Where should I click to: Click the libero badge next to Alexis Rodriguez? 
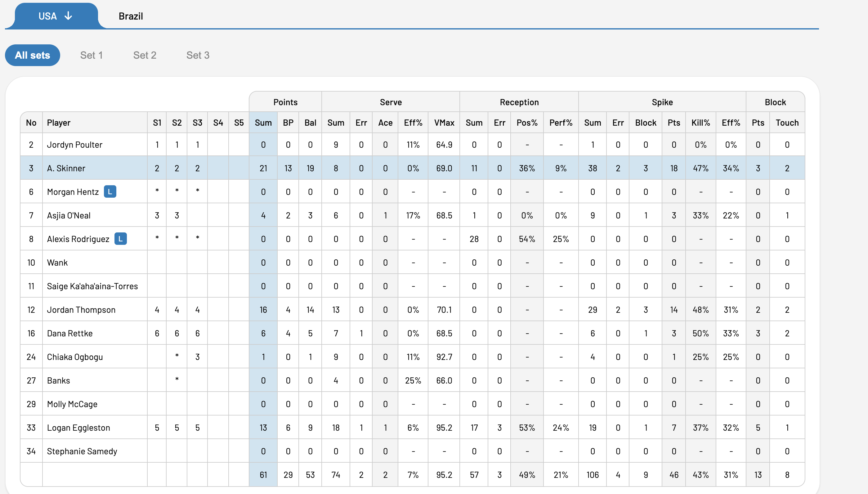point(120,239)
